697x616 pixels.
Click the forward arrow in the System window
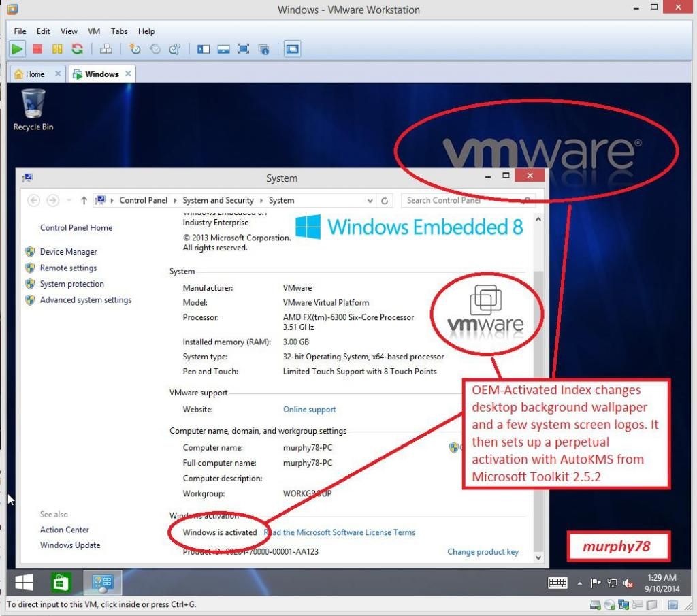point(52,200)
